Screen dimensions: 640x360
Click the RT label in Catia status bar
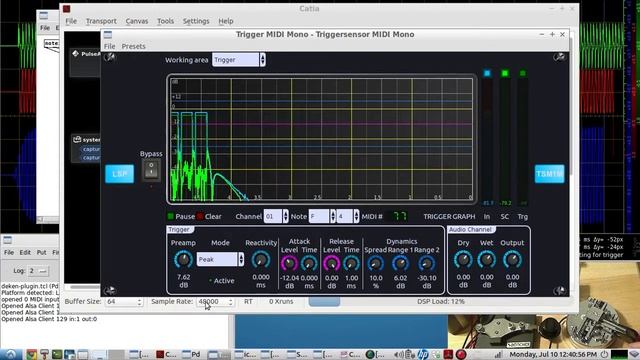(x=248, y=302)
